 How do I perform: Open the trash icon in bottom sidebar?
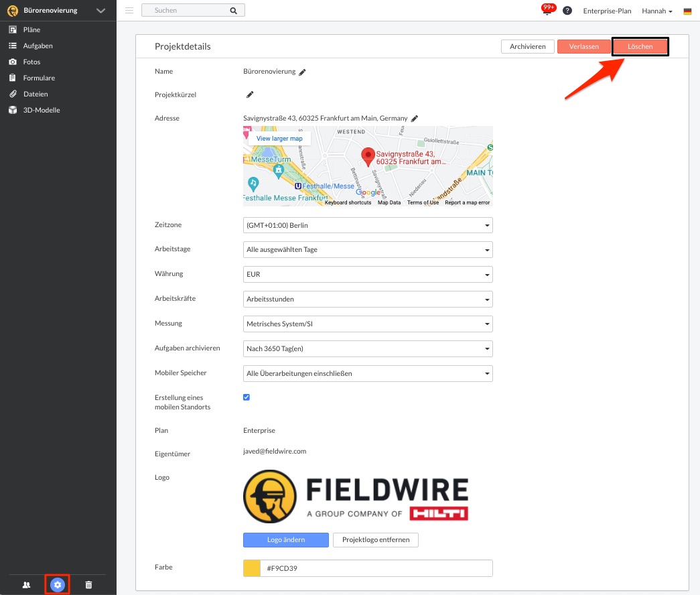pos(88,585)
